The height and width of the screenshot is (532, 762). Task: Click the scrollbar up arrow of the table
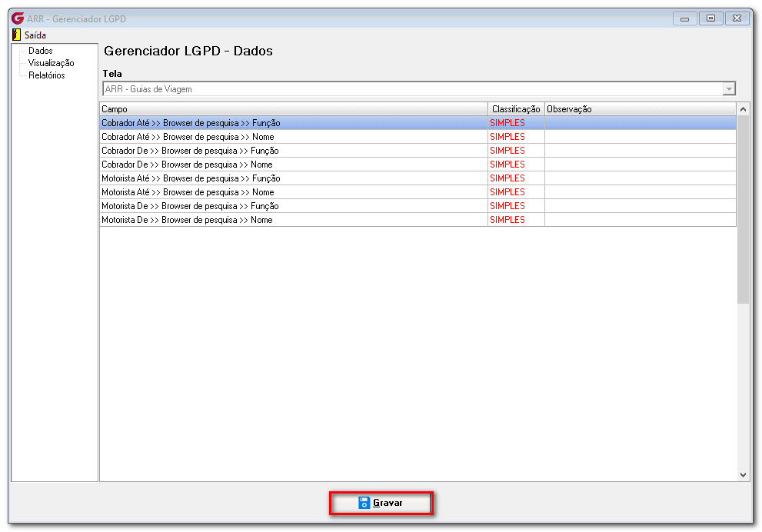(x=743, y=109)
